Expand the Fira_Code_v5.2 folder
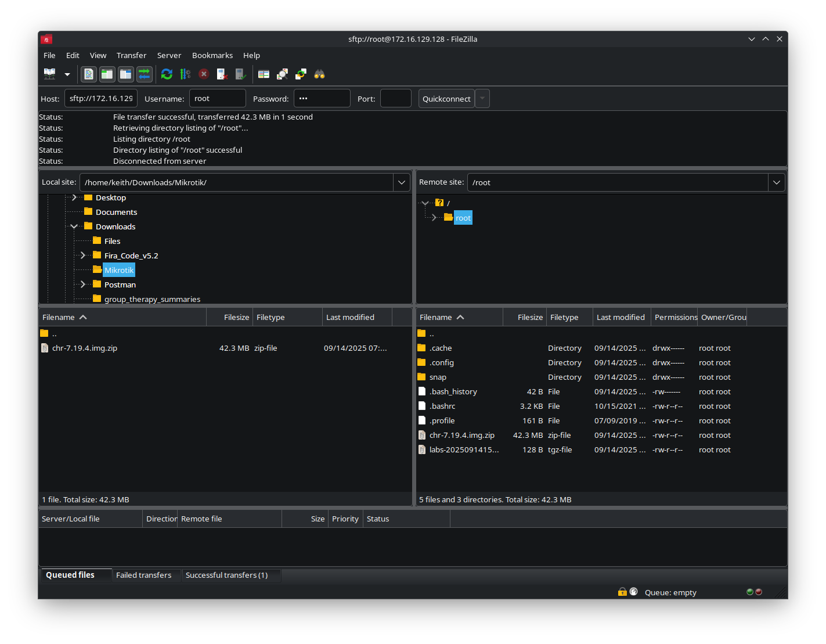The width and height of the screenshot is (826, 644). click(x=82, y=256)
